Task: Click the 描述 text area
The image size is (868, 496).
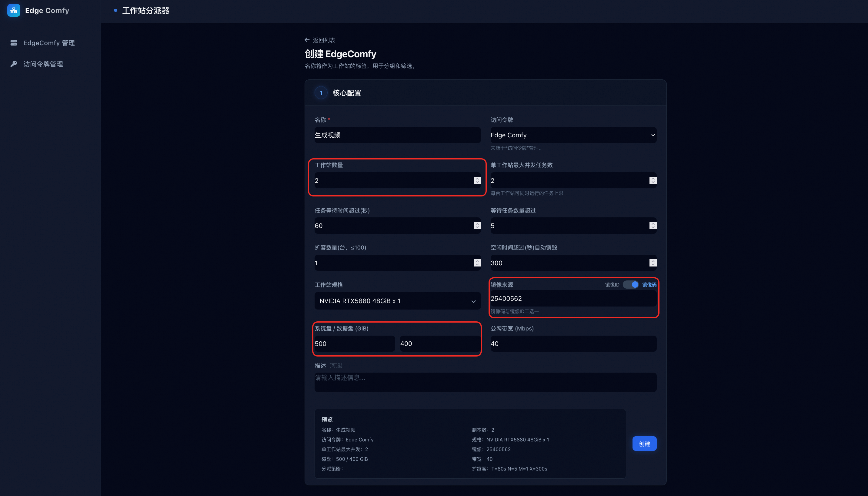Action: point(485,382)
